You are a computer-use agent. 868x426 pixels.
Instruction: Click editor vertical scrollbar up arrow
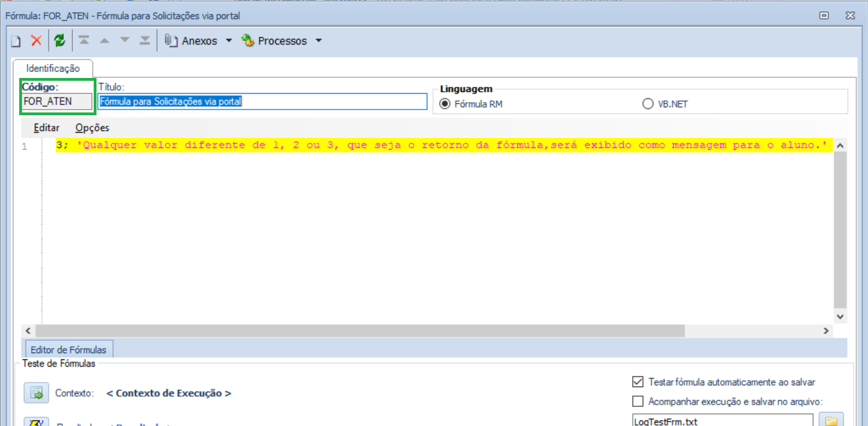[840, 146]
